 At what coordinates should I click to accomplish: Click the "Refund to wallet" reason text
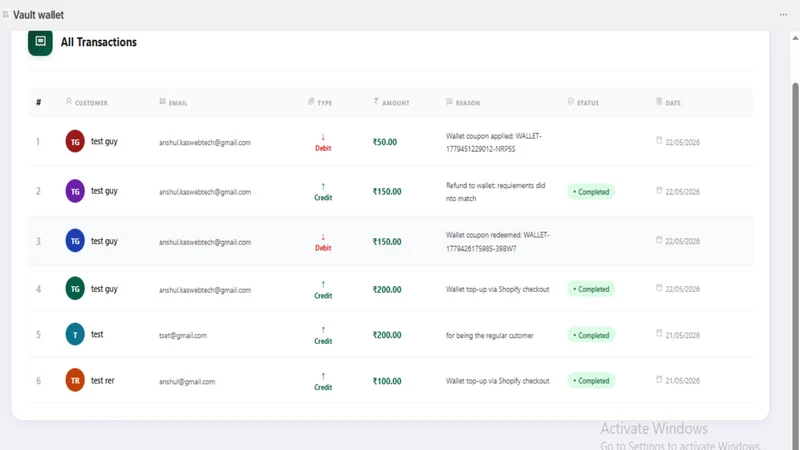click(495, 192)
